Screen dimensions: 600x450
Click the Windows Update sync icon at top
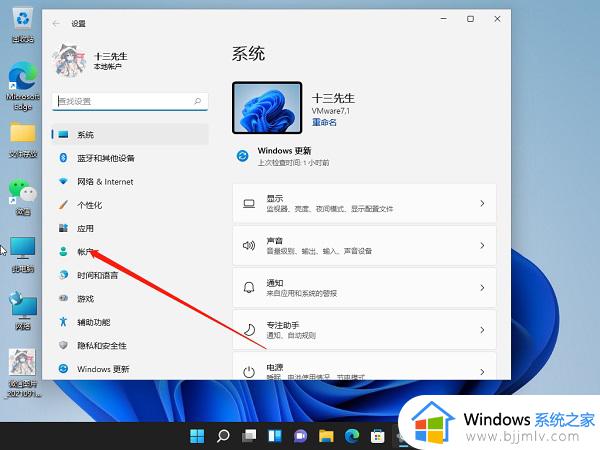pos(243,156)
